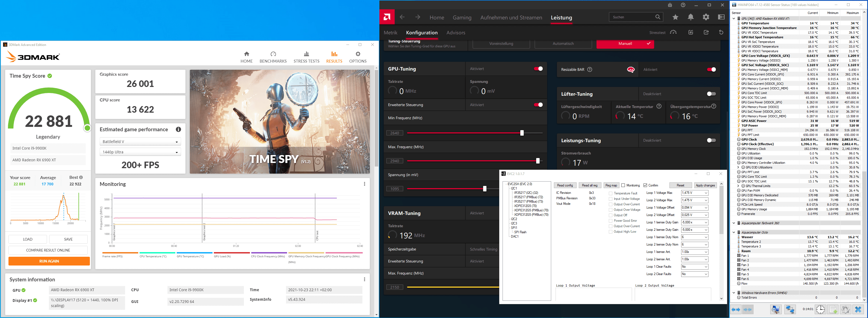
Task: Switch to the RESULTS tab in 3DMark
Action: click(334, 57)
